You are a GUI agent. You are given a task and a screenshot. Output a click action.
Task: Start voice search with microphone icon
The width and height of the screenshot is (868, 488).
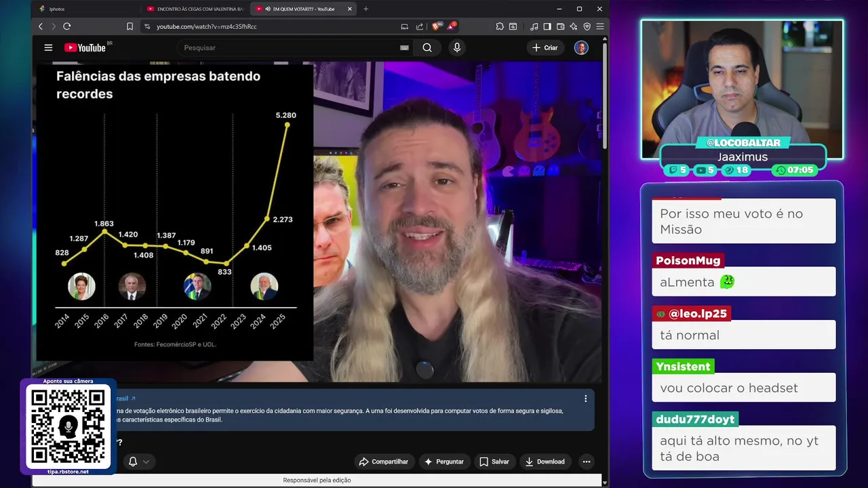click(x=457, y=47)
